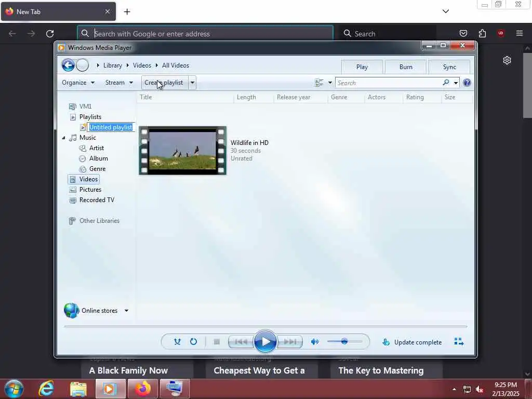The width and height of the screenshot is (532, 399).
Task: Switch to the Sync tab
Action: click(449, 67)
